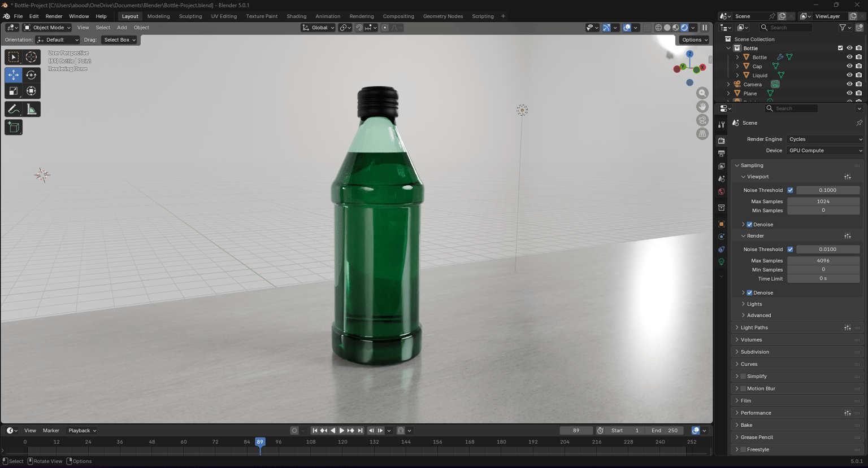Open the Object properties tab icon
The height and width of the screenshot is (468, 868).
722,224
